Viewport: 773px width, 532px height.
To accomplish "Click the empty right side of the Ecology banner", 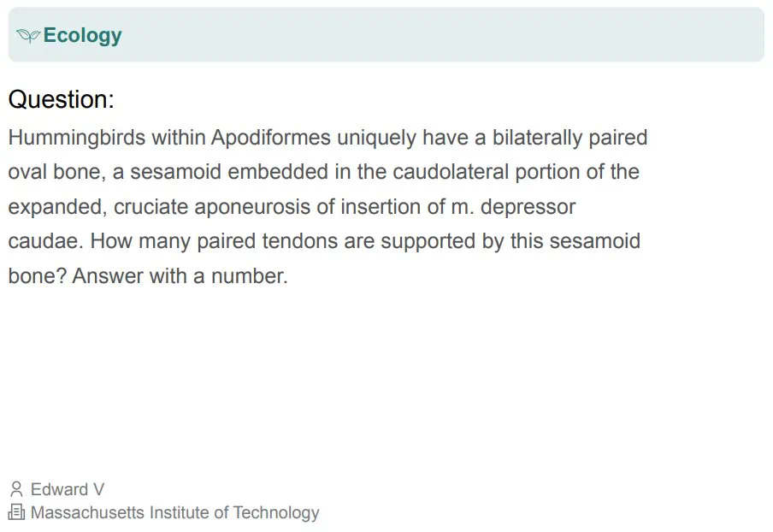I will coord(513,35).
